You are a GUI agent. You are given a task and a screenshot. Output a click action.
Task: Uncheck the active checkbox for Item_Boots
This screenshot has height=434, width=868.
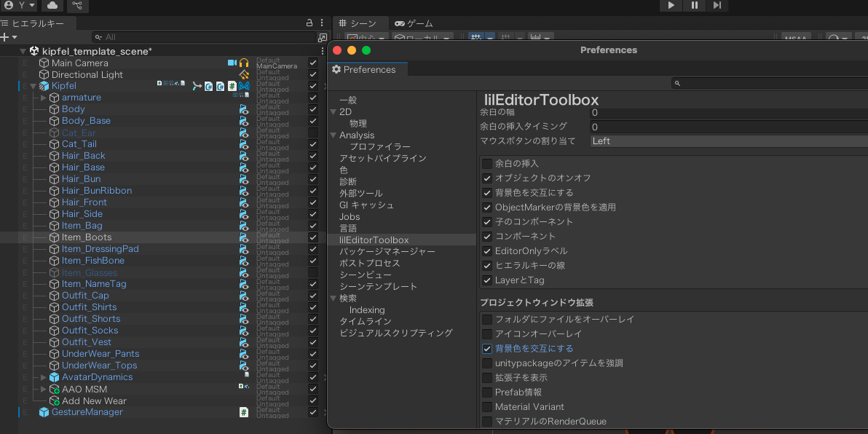(x=312, y=237)
